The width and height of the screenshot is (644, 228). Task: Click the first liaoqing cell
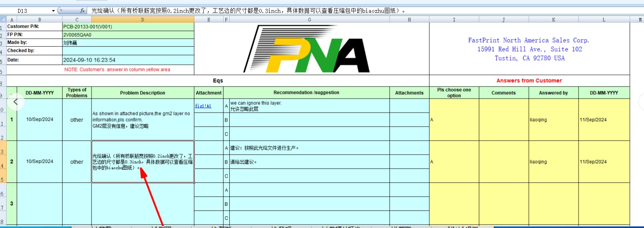(x=553, y=120)
